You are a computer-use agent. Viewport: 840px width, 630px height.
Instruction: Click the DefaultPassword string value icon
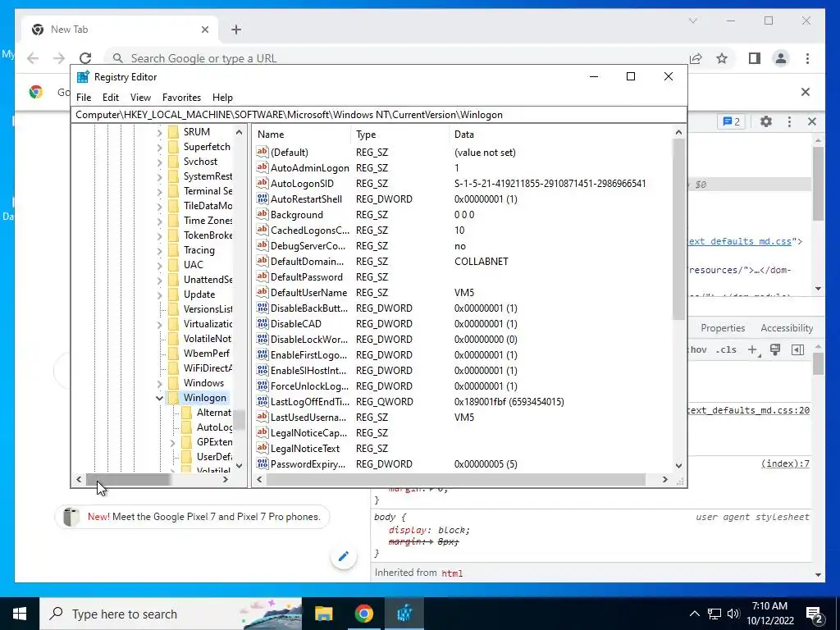tap(262, 277)
